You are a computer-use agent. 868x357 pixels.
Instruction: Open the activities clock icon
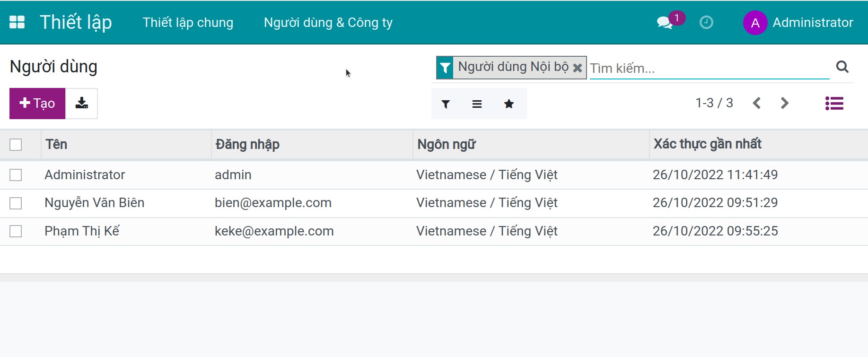pos(706,22)
